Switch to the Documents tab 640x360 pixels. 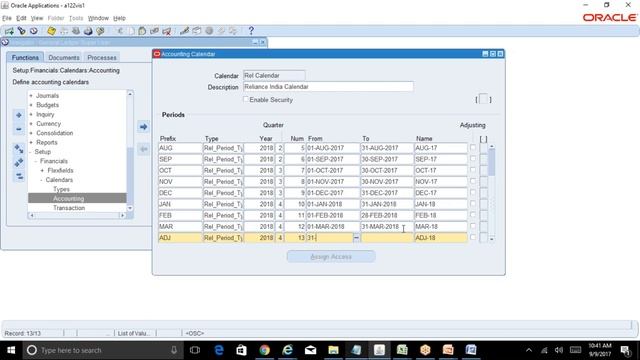pyautogui.click(x=64, y=58)
